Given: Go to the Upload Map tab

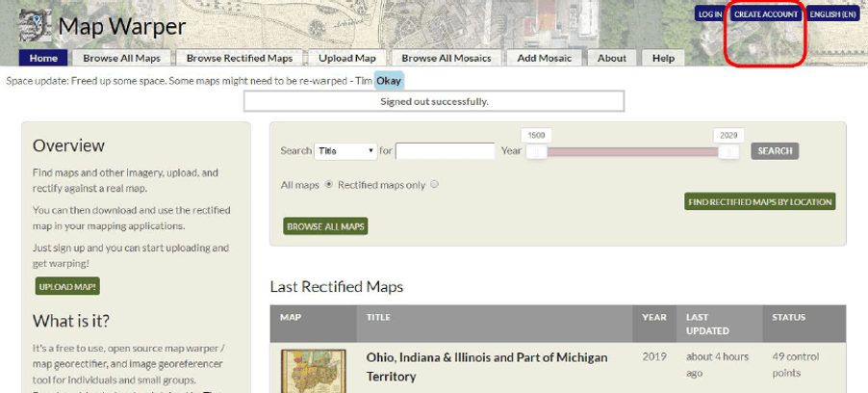Looking at the screenshot, I should (x=347, y=58).
